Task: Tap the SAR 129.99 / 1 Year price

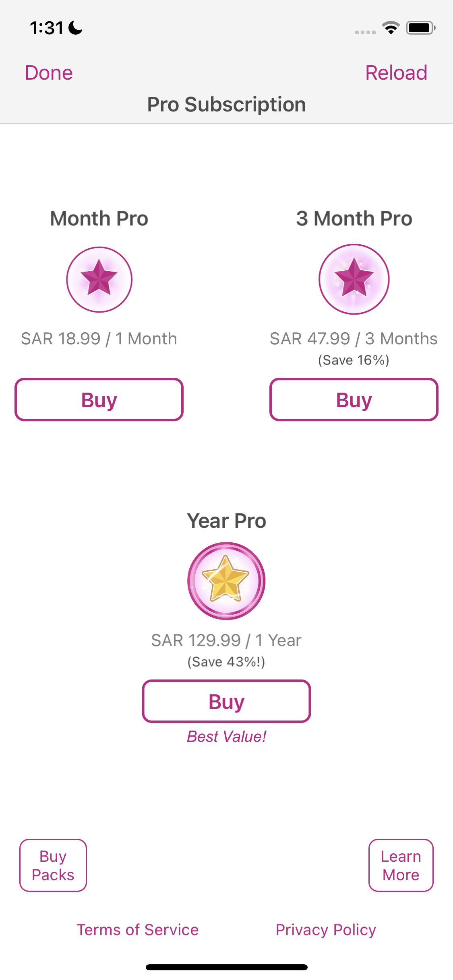Action: pos(226,640)
